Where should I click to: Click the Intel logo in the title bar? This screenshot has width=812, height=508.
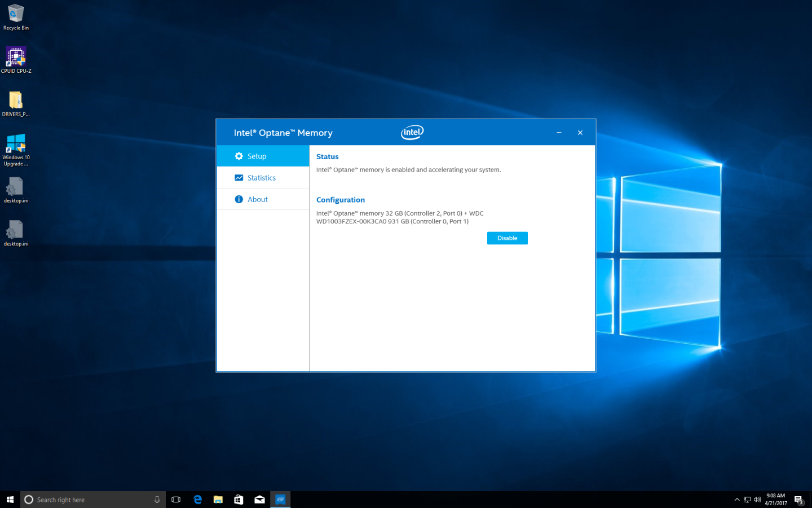412,132
